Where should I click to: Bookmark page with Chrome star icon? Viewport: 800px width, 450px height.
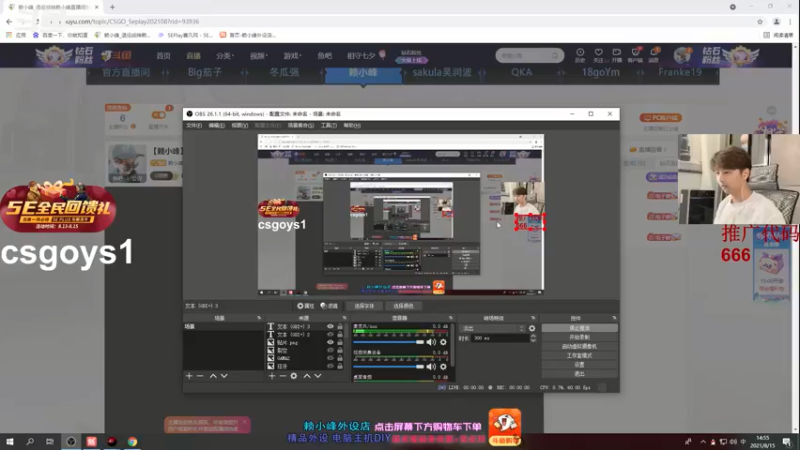(760, 21)
